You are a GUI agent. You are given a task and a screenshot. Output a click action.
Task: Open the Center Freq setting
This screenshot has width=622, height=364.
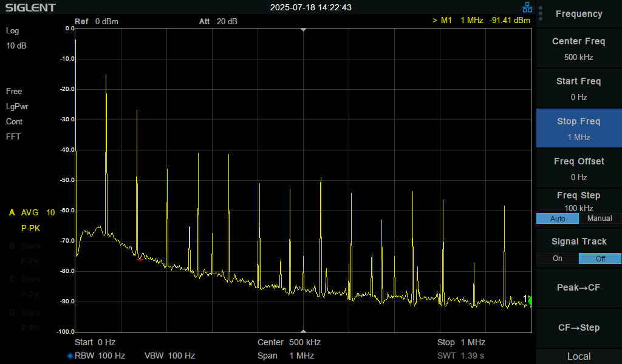tap(579, 49)
